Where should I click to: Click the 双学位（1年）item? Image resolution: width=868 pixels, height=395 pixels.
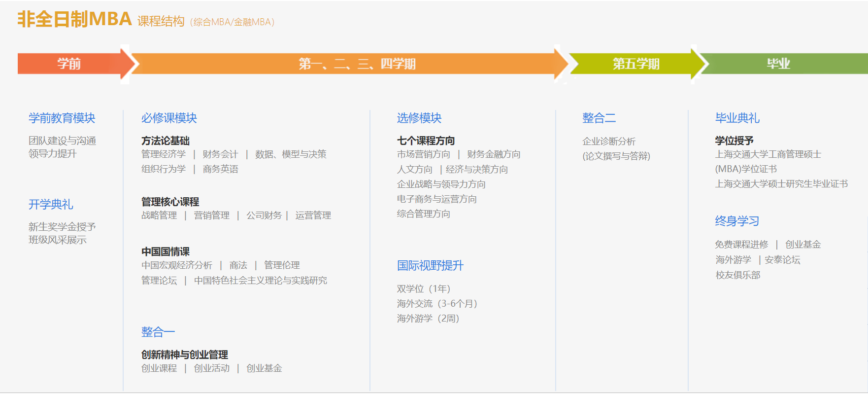[x=424, y=289]
